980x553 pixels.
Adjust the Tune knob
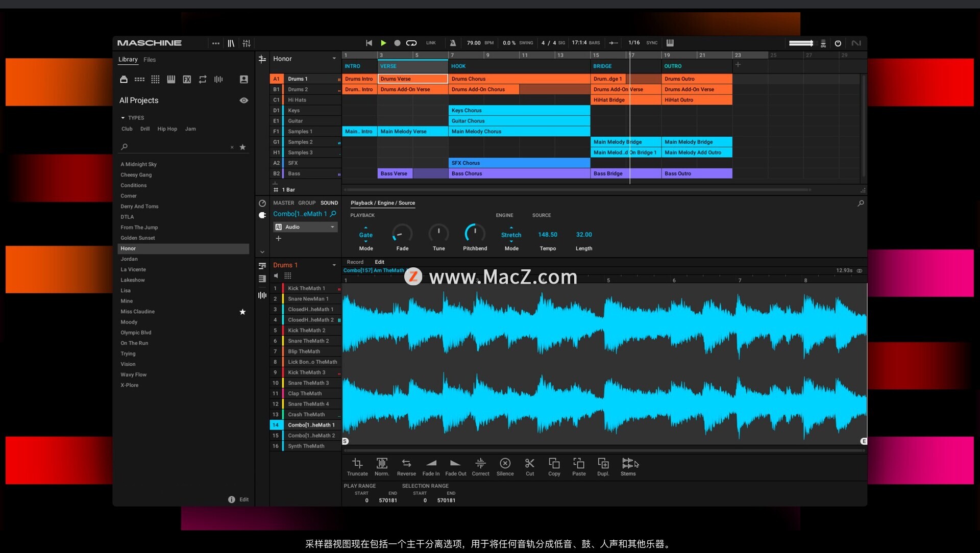[438, 233]
